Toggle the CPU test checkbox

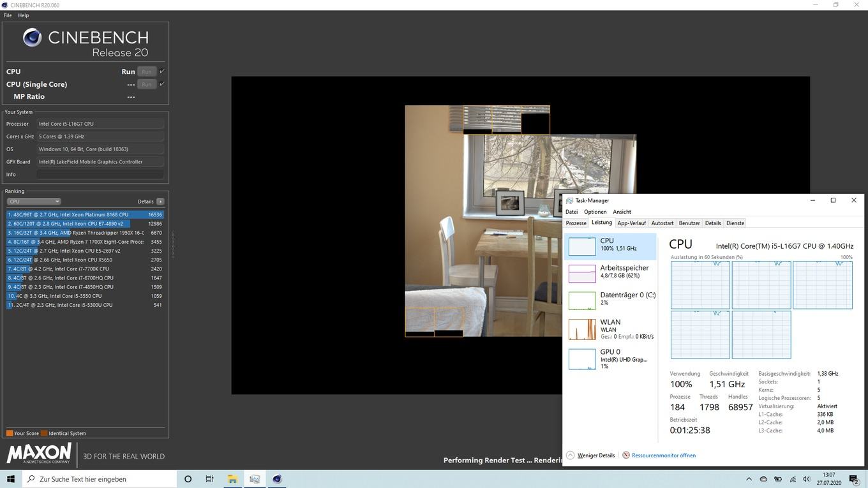[161, 71]
